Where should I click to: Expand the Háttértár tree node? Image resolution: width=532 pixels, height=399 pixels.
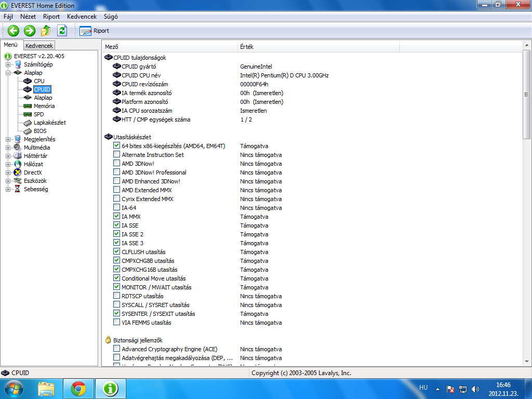[8, 156]
